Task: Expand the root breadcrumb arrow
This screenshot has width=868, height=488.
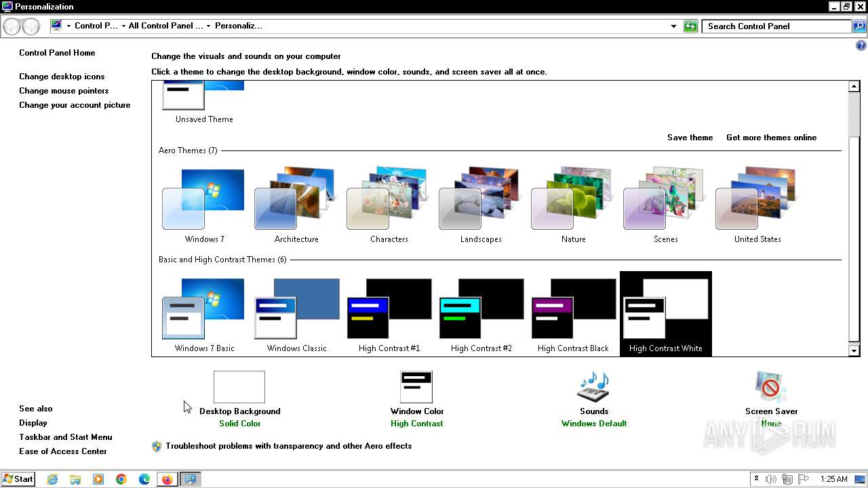Action: click(68, 26)
